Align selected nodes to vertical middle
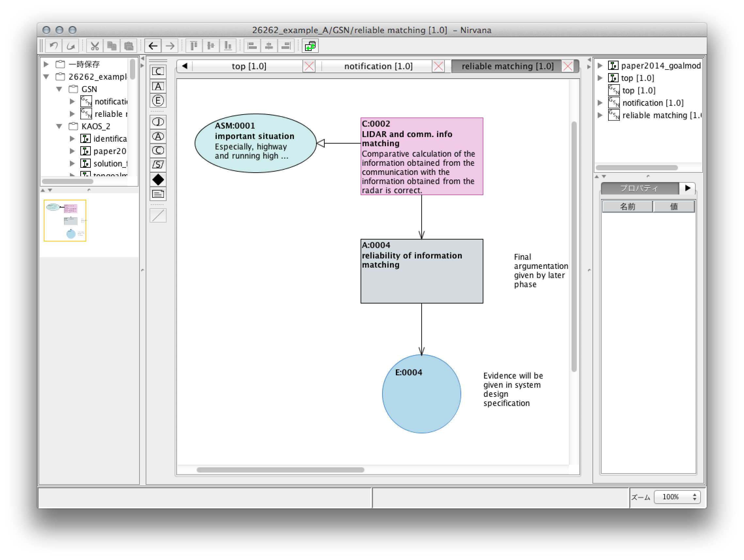This screenshot has width=744, height=560. [x=211, y=46]
